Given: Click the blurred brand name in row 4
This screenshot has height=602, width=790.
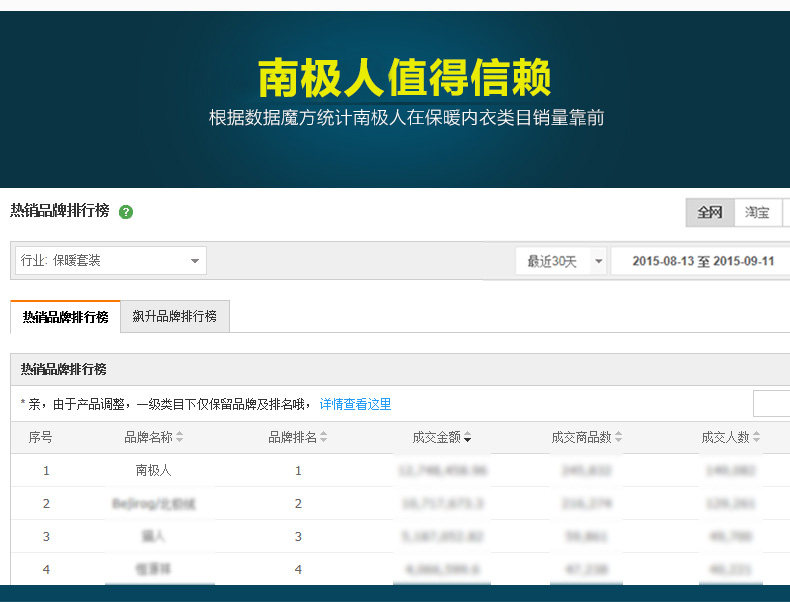Looking at the screenshot, I should tap(154, 569).
